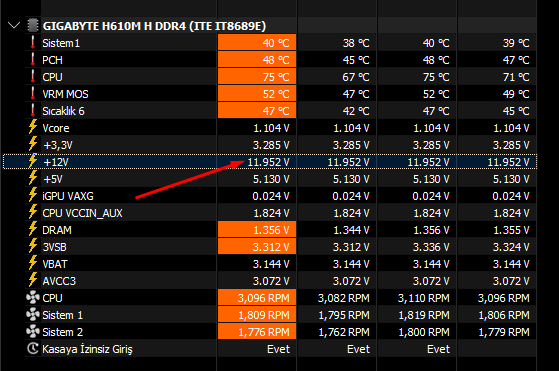Click the 3.072 V AVCC3 current value

click(x=271, y=281)
